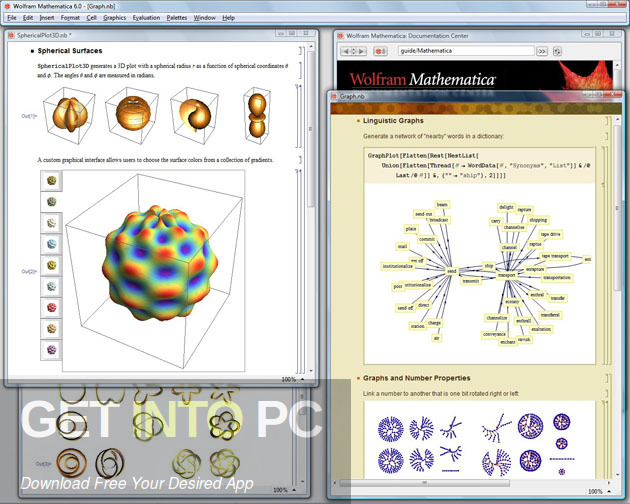Click the 'send' node in the word graph

coord(452,271)
